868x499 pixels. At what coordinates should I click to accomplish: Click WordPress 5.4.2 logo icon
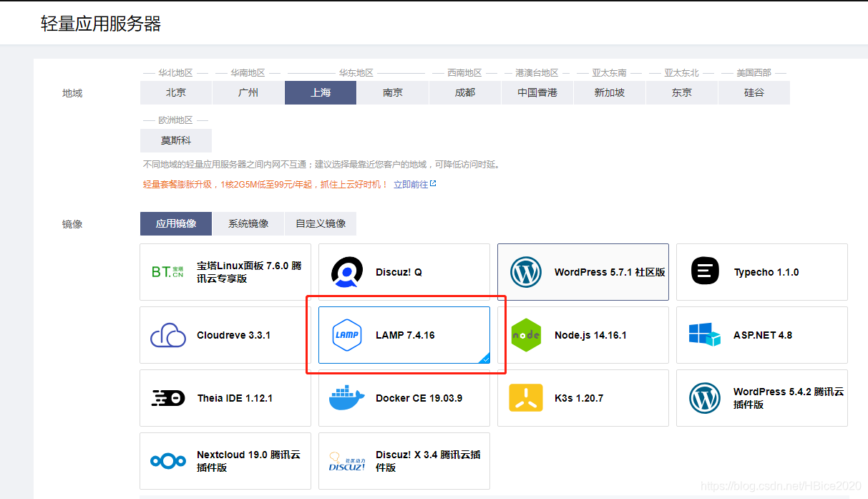[x=705, y=398]
